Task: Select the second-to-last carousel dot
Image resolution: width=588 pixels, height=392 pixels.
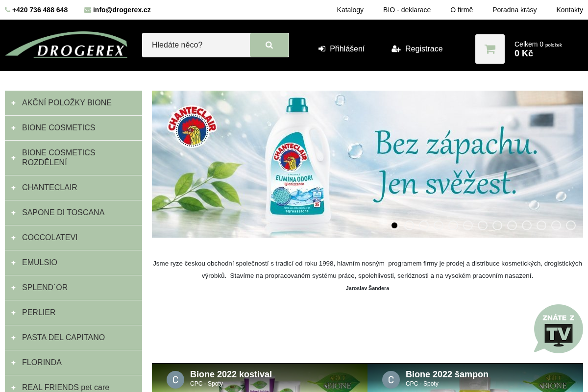Action: point(556,225)
